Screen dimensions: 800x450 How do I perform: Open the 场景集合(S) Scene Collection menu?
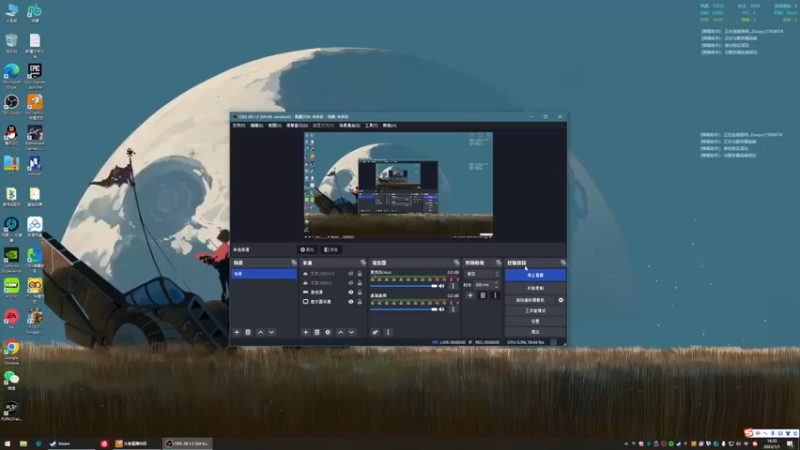click(x=349, y=126)
